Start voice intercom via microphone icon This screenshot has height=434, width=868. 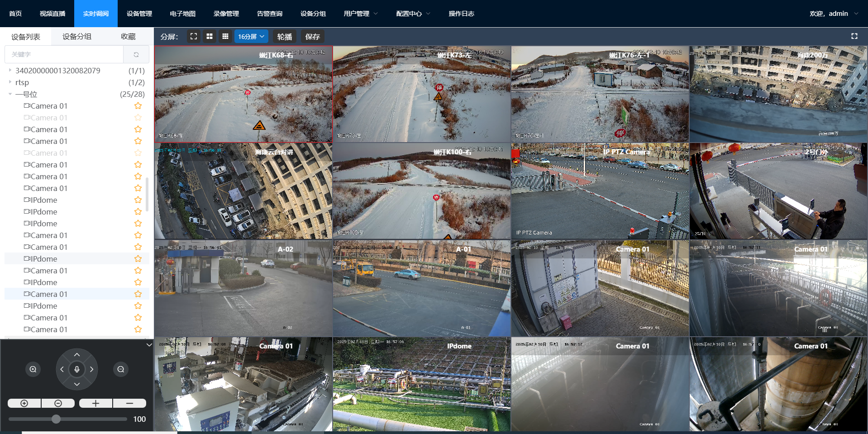[x=77, y=369]
